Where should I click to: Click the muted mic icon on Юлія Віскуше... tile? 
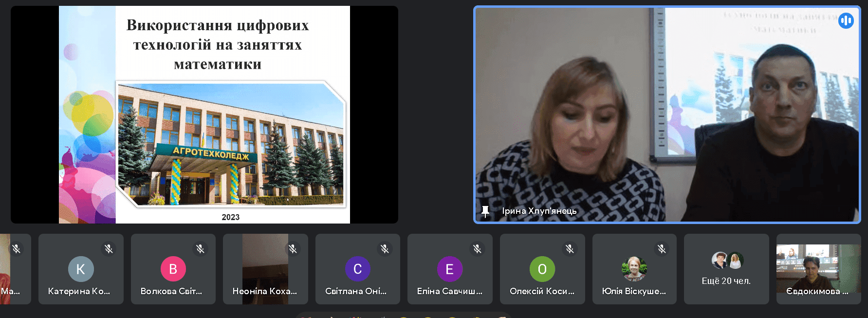[662, 249]
